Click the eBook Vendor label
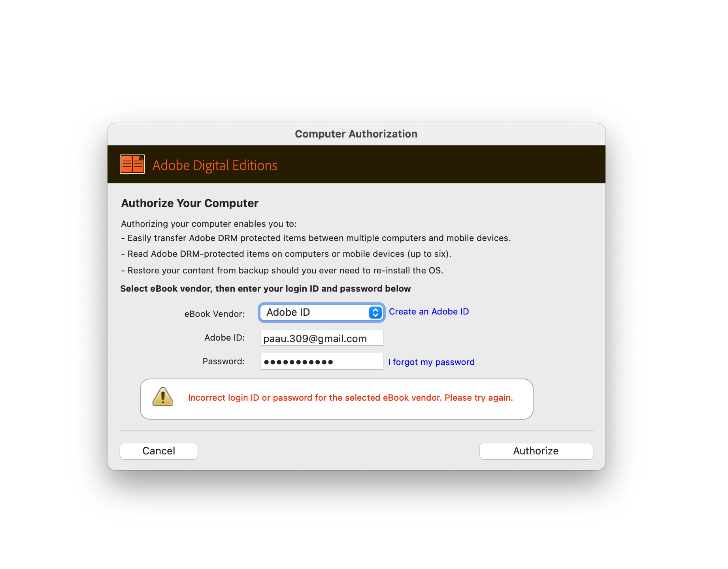The image size is (728, 569). [x=215, y=314]
